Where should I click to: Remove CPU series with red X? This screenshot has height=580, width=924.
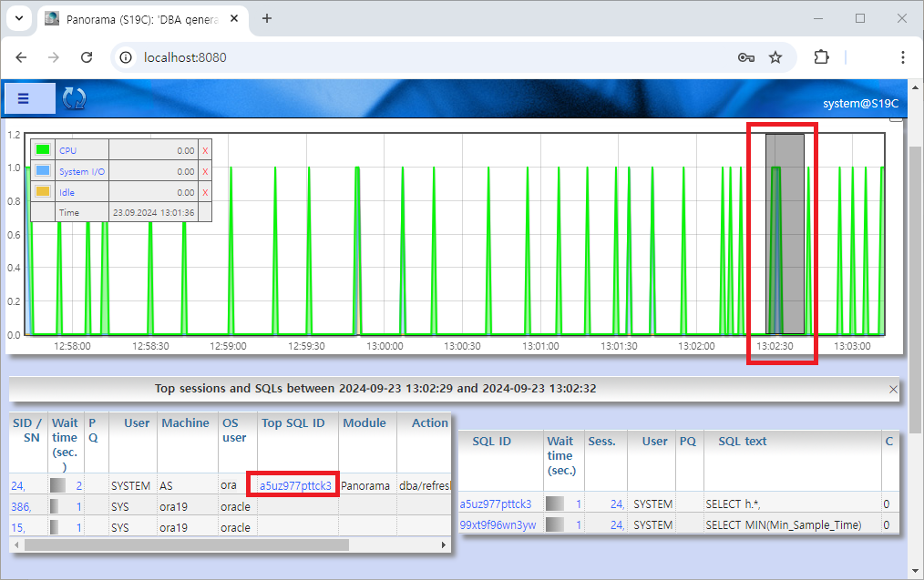[205, 151]
